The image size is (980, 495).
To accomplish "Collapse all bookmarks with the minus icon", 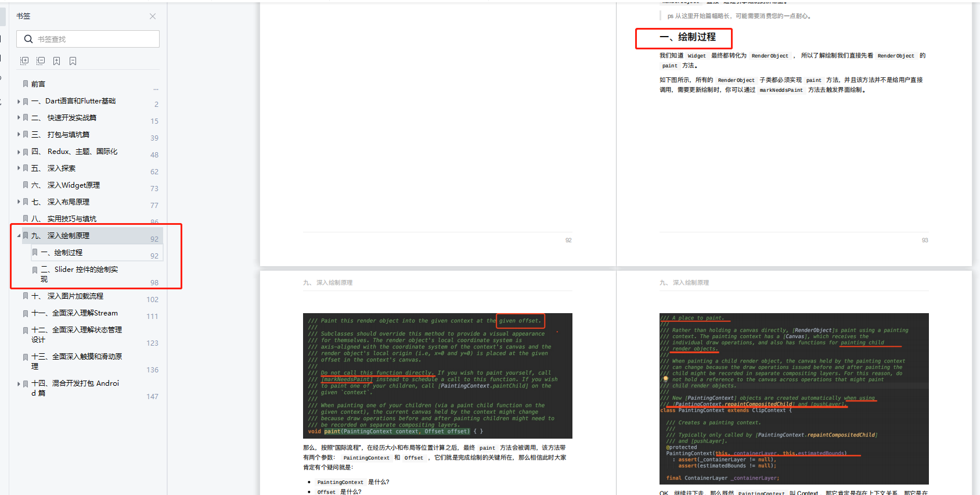I will [x=41, y=61].
